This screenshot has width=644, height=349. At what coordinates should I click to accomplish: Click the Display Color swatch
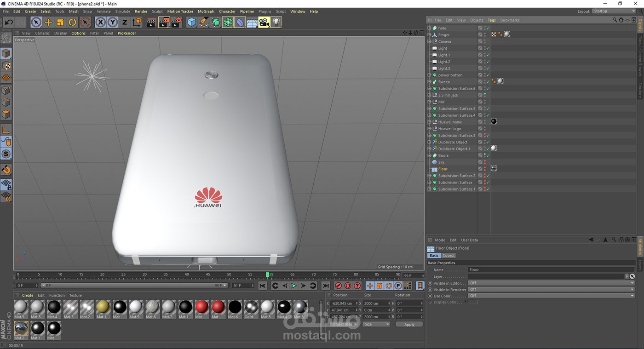(472, 302)
